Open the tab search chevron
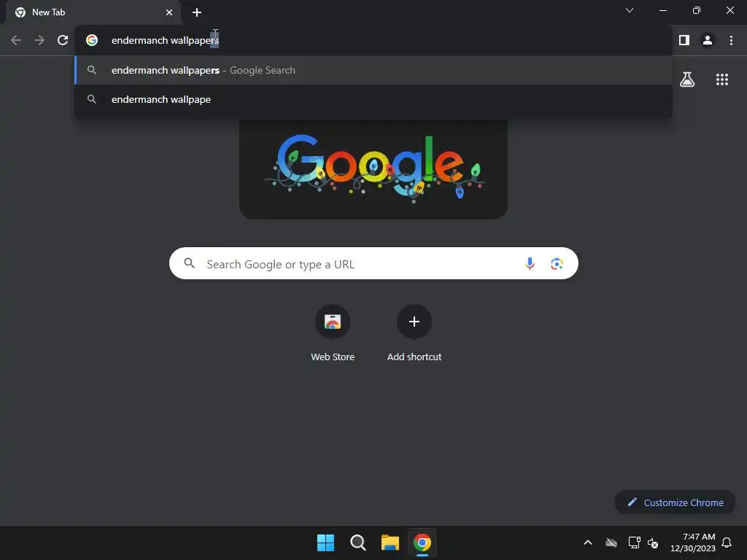Screen dimensions: 747x560 [630, 10]
